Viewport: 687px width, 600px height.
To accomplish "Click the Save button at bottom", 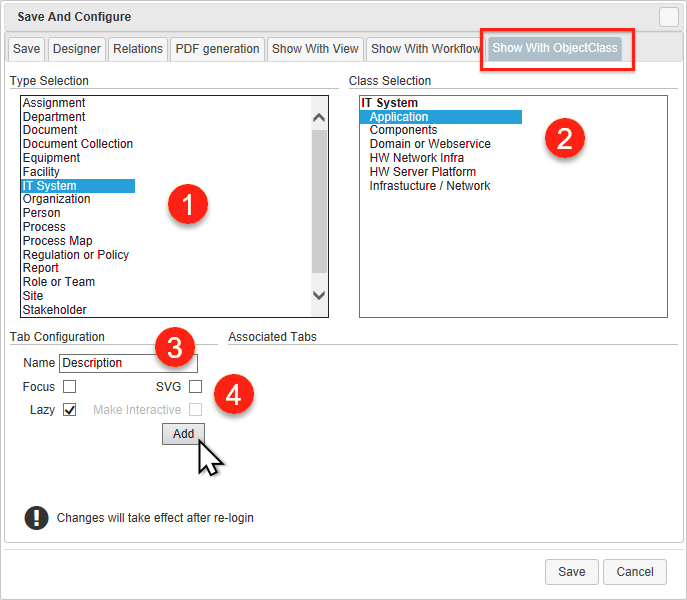I will tap(571, 571).
